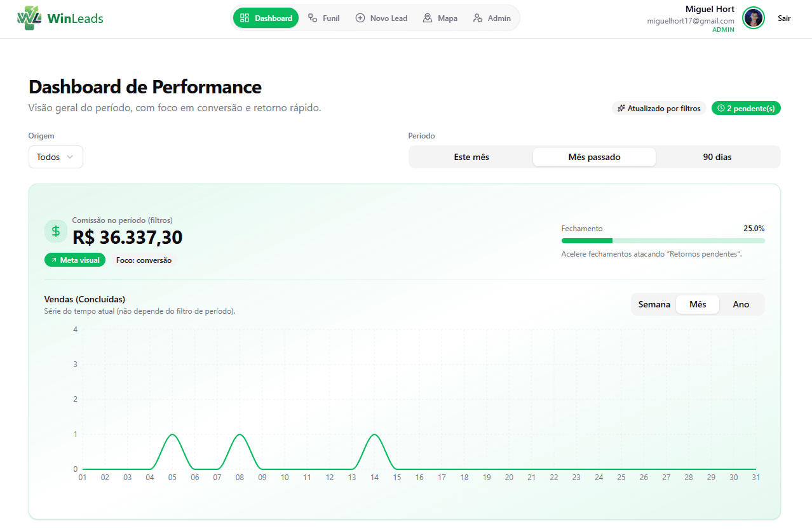812x529 pixels.
Task: Click the chart peak at day 14
Action: point(374,435)
